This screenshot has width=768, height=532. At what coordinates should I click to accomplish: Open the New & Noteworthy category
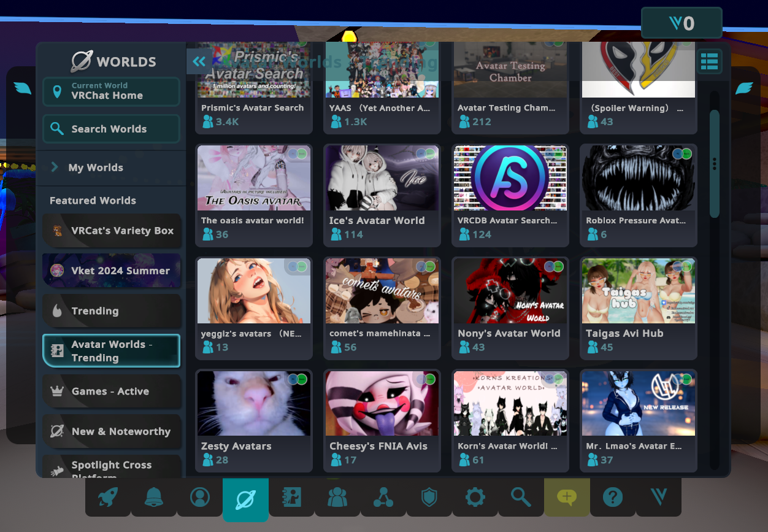[x=111, y=431]
